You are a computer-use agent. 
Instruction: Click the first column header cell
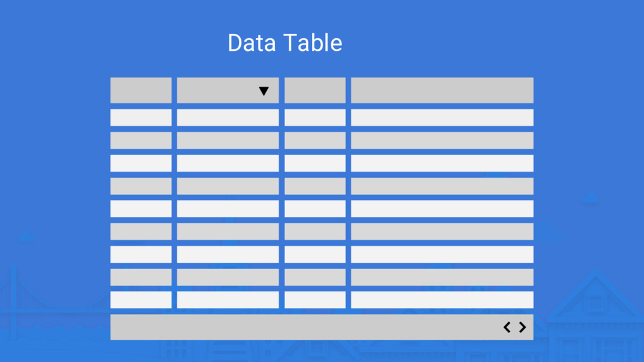[x=141, y=90]
